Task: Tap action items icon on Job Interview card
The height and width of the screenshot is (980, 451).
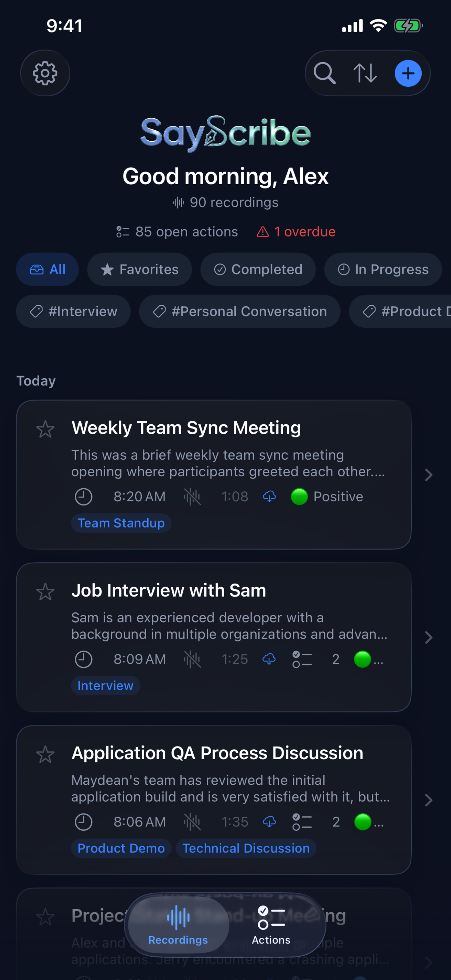Action: pyautogui.click(x=302, y=659)
